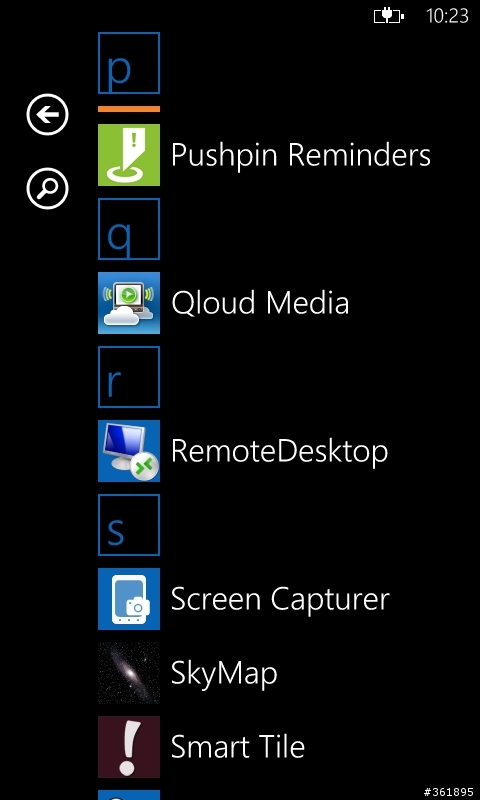Open the RemoteDesktop monitor icon

(129, 451)
